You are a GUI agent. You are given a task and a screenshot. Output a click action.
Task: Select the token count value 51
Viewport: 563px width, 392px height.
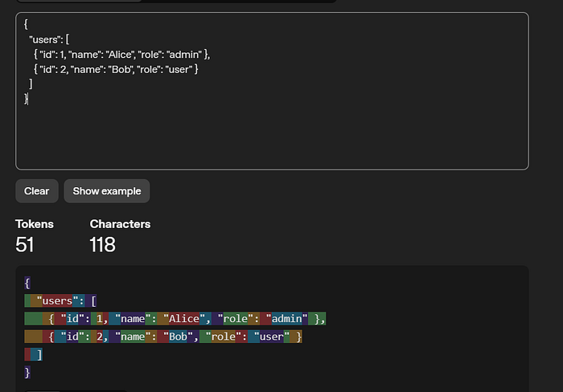click(x=25, y=244)
